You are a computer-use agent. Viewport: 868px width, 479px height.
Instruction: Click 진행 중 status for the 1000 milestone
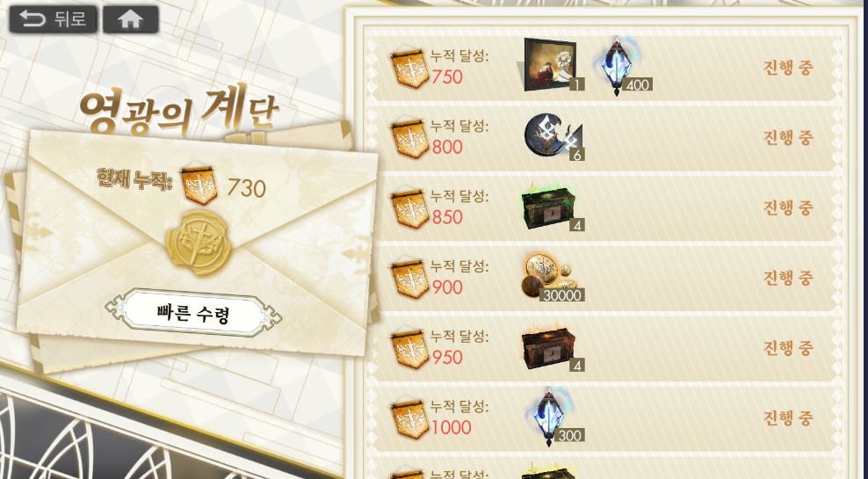click(788, 418)
